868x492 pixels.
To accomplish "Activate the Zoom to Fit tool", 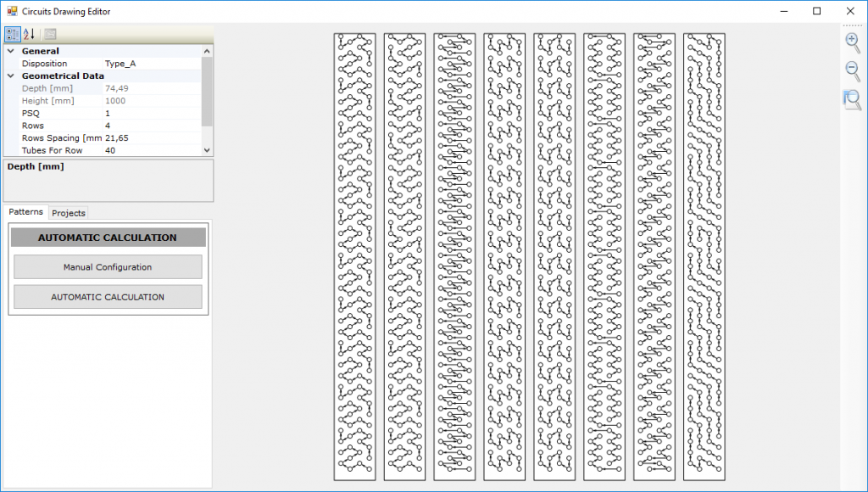I will point(853,99).
